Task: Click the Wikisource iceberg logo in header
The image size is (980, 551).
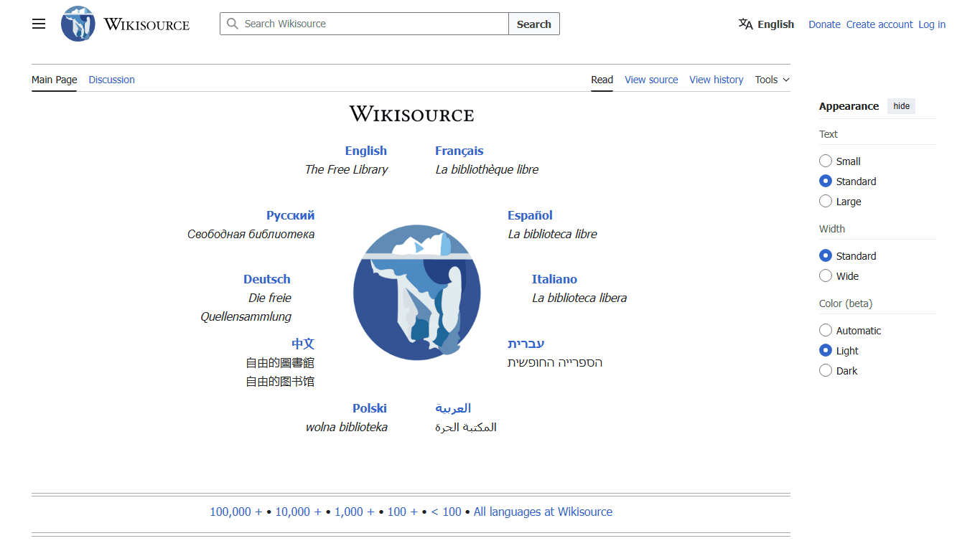Action: coord(78,24)
